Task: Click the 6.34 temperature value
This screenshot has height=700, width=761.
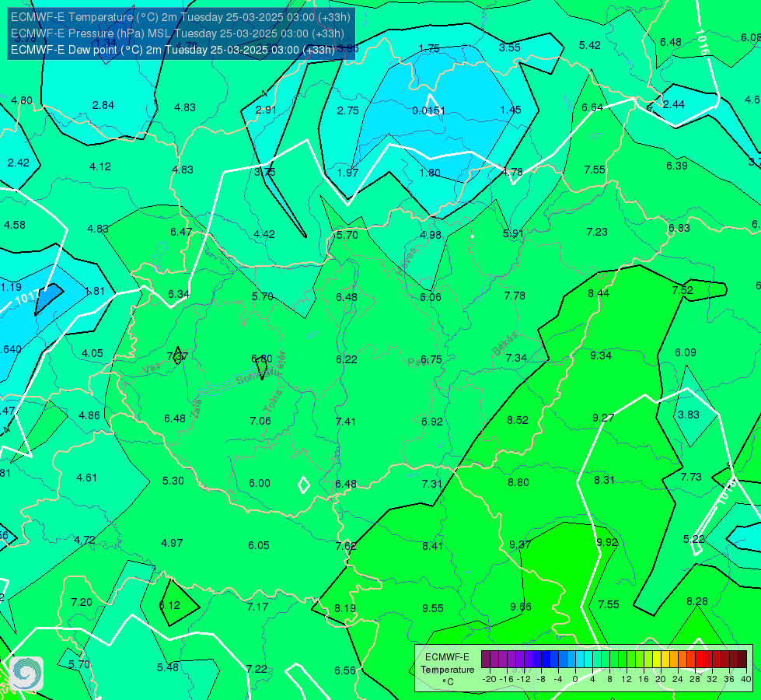Action: pos(179,294)
